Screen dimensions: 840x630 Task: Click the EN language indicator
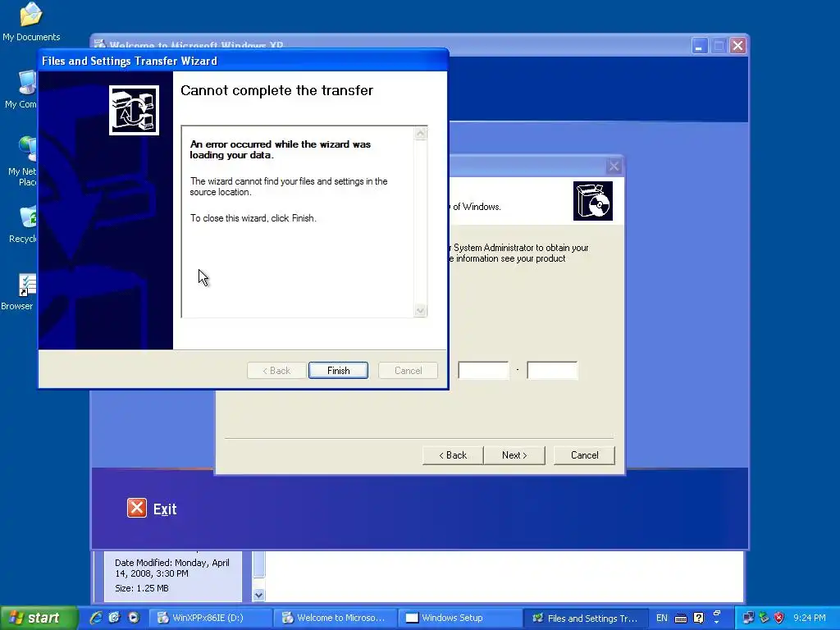662,618
